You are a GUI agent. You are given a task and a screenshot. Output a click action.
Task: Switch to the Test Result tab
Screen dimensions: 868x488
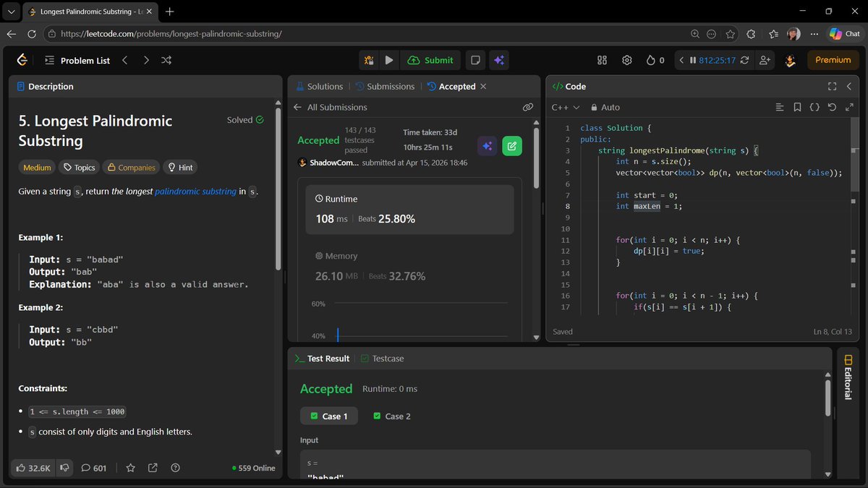(322, 358)
